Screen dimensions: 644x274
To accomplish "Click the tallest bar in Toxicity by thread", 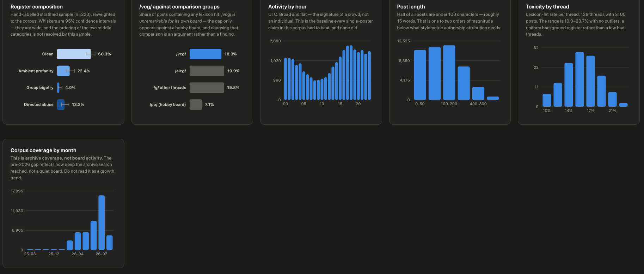I will coord(579,79).
